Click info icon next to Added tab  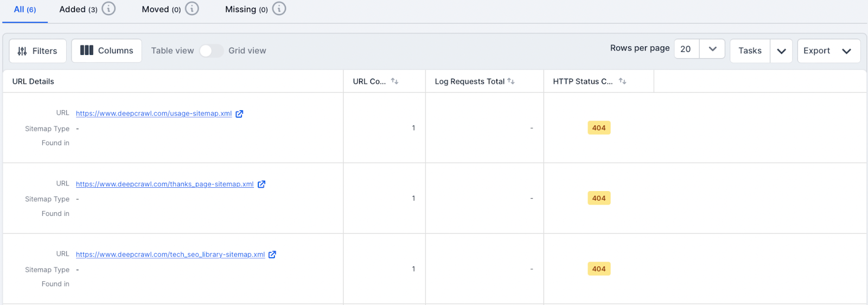(x=109, y=9)
